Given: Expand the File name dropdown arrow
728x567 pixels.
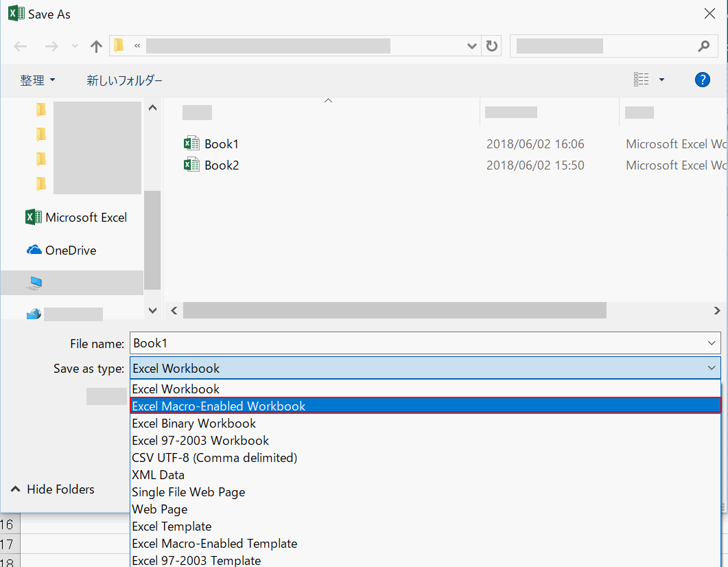Looking at the screenshot, I should pyautogui.click(x=712, y=343).
